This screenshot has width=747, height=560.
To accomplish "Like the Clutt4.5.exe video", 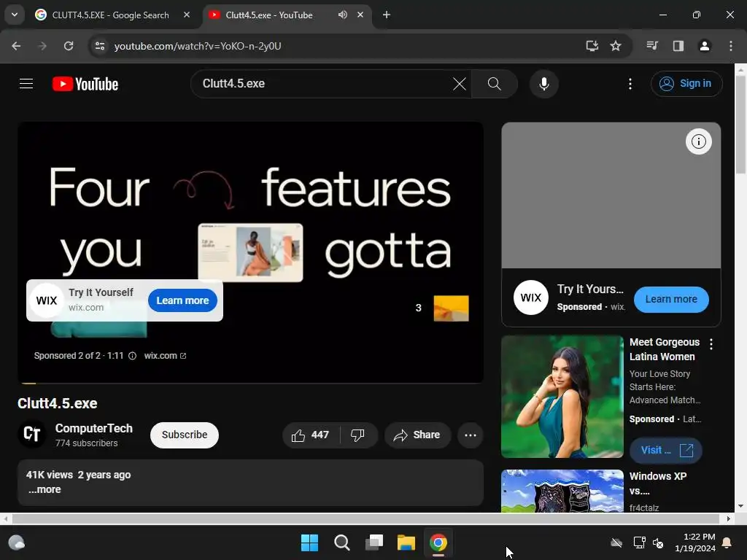I will pyautogui.click(x=311, y=435).
